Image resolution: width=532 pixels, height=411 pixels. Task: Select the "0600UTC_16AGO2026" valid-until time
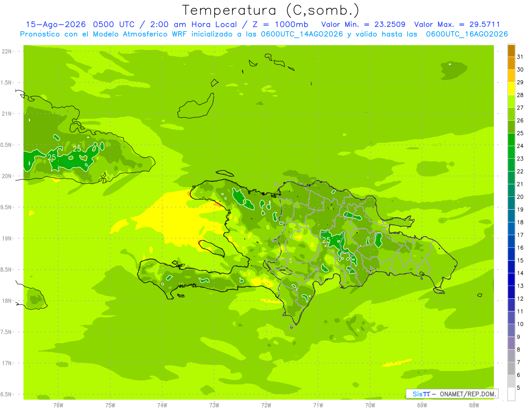coord(467,34)
